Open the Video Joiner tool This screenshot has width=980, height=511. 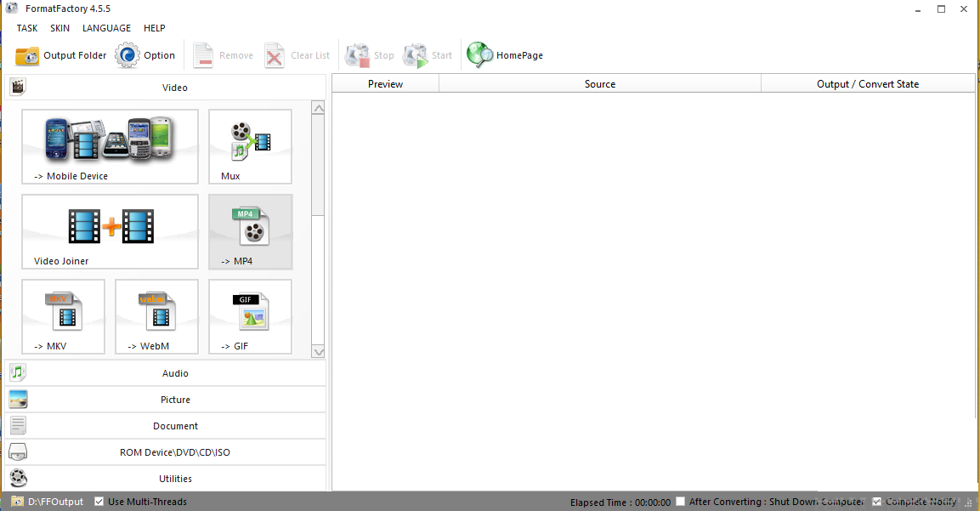pyautogui.click(x=109, y=231)
